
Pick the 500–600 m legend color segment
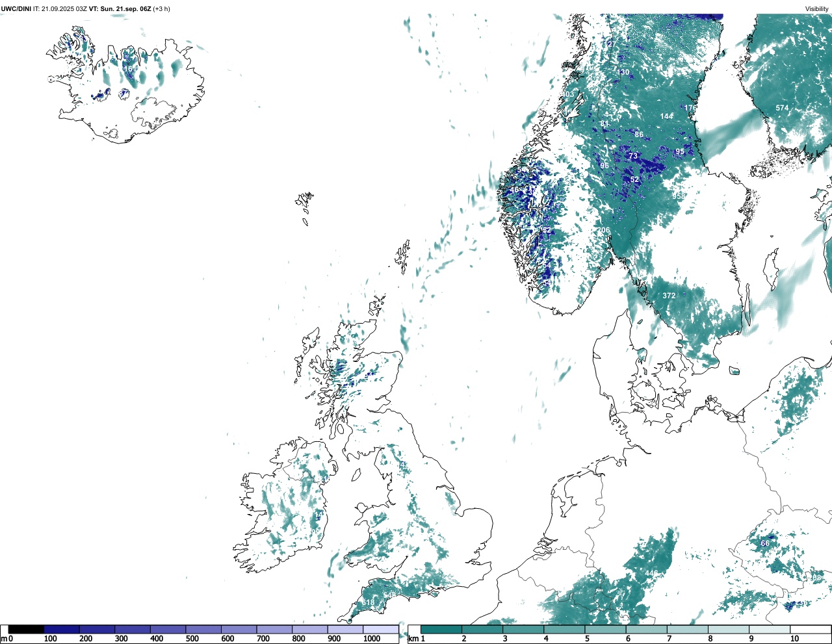(x=203, y=629)
